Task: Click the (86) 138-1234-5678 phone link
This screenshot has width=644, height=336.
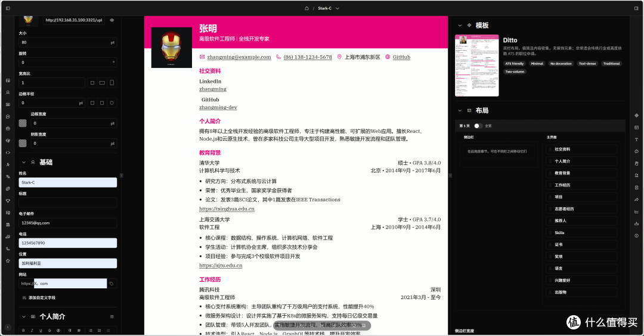Action: (x=308, y=57)
